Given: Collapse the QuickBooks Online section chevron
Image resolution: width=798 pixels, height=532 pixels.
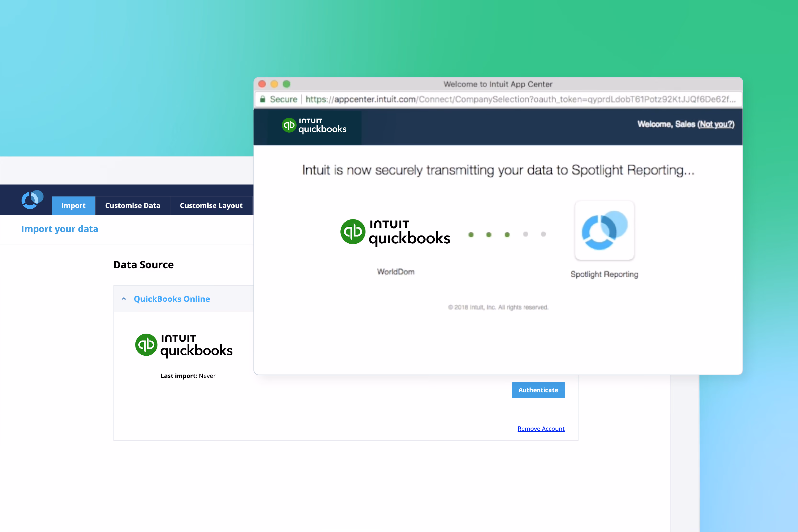Looking at the screenshot, I should pos(124,299).
